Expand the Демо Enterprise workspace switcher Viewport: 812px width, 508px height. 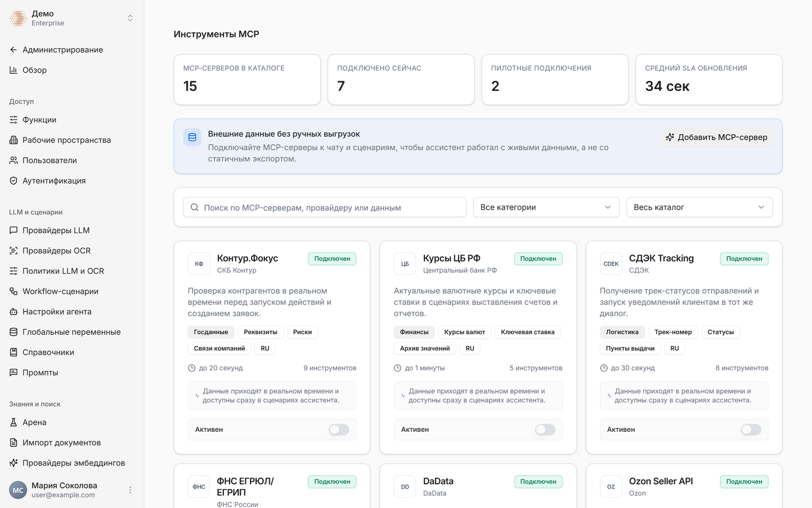pos(130,18)
